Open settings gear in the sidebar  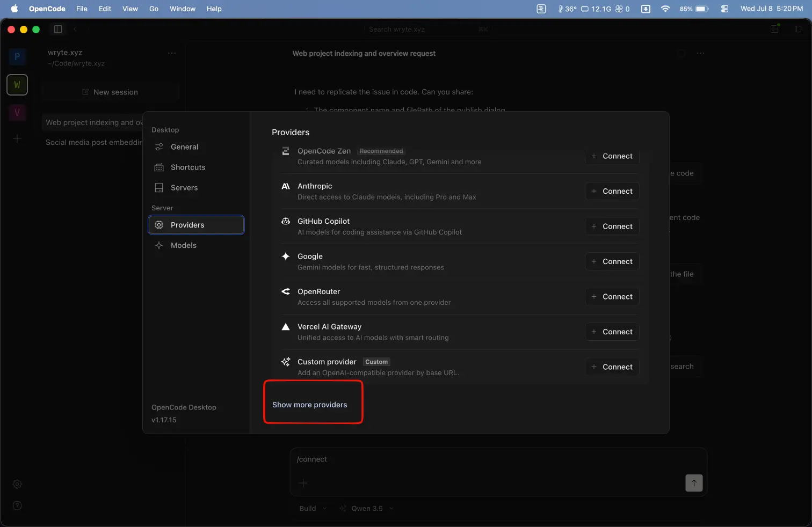point(17,484)
